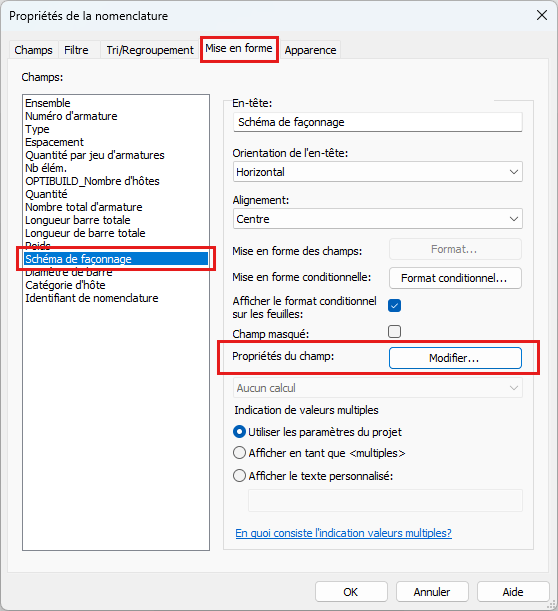Switch to the Apparence tab
The width and height of the screenshot is (558, 611).
[x=310, y=50]
